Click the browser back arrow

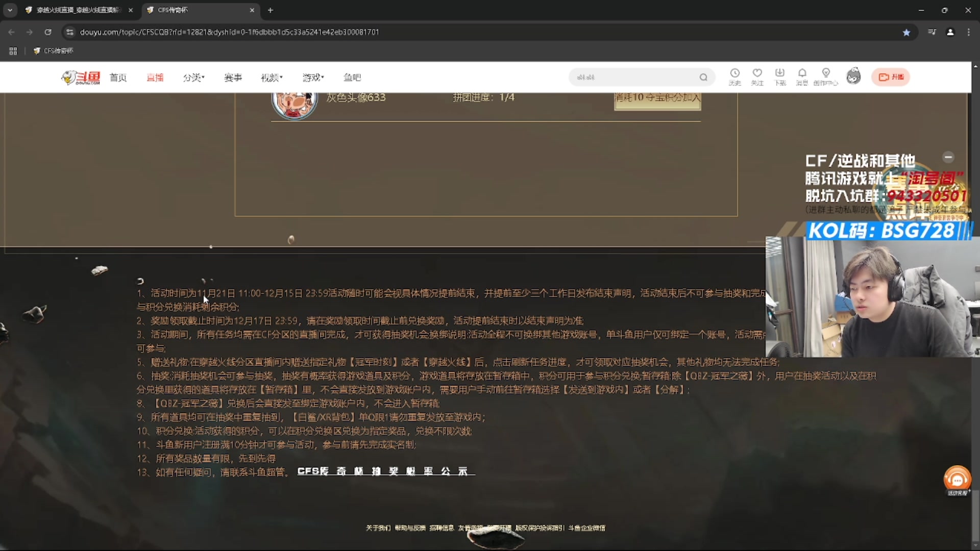11,32
